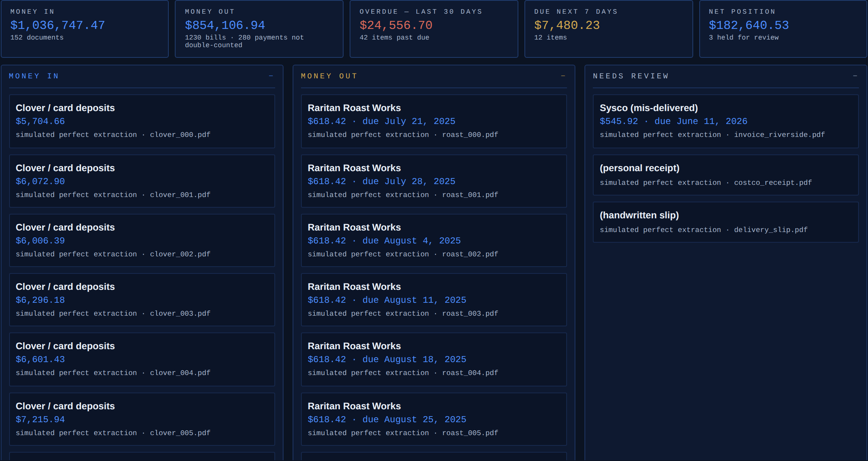This screenshot has width=868, height=461.
Task: Open the Money Out summary card
Action: click(259, 29)
